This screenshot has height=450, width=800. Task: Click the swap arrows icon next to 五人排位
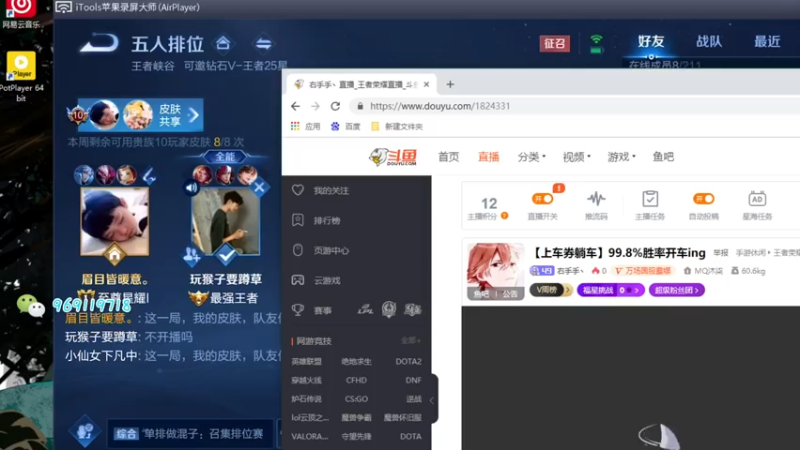pyautogui.click(x=263, y=43)
